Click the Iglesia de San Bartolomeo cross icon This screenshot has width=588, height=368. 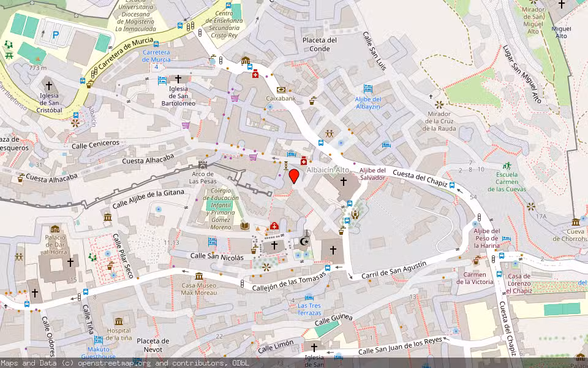(178, 79)
